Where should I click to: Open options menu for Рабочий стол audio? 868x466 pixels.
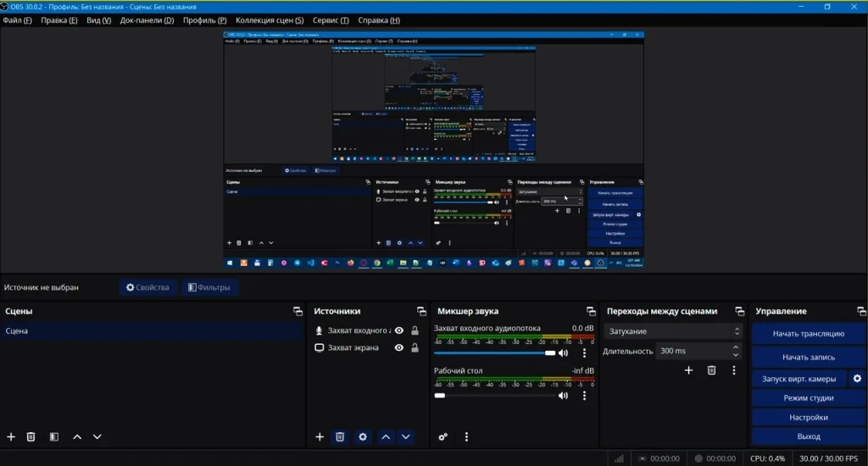pos(584,395)
